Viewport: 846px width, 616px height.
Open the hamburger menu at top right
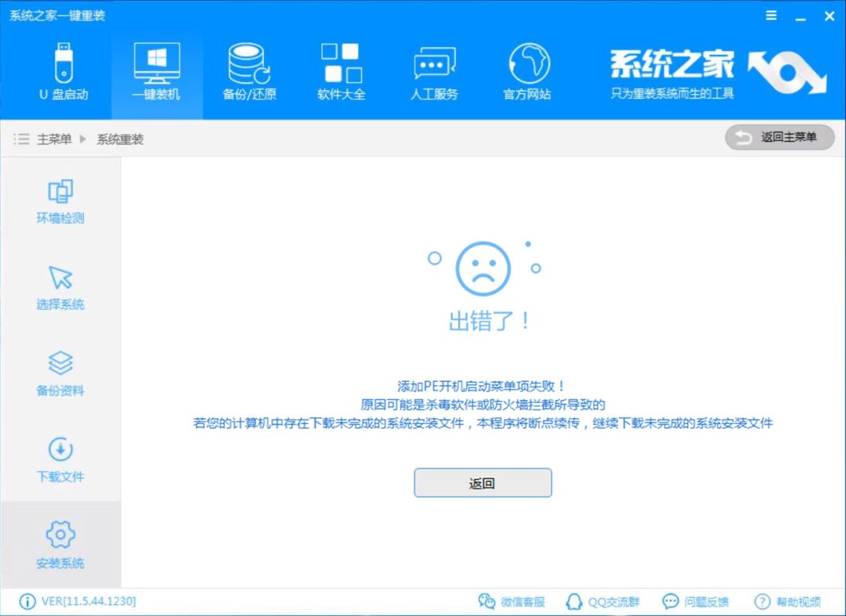click(771, 15)
